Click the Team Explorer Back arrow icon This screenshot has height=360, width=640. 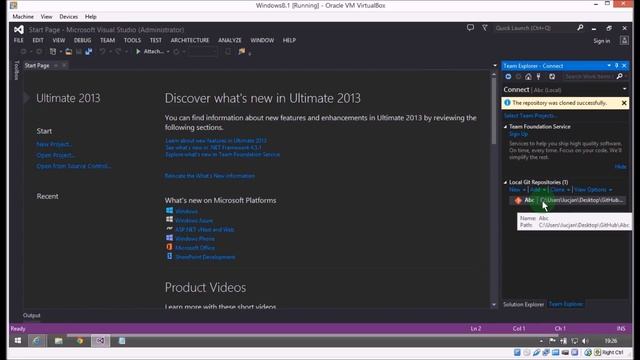tap(508, 77)
